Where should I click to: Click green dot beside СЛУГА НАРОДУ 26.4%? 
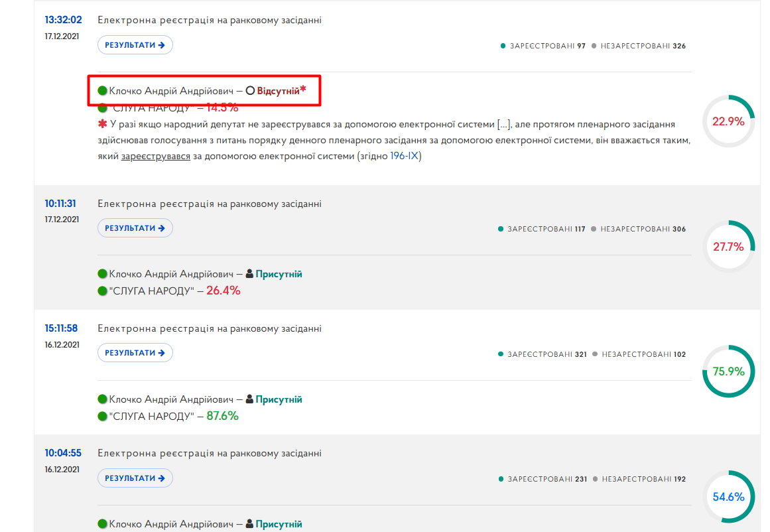102,291
